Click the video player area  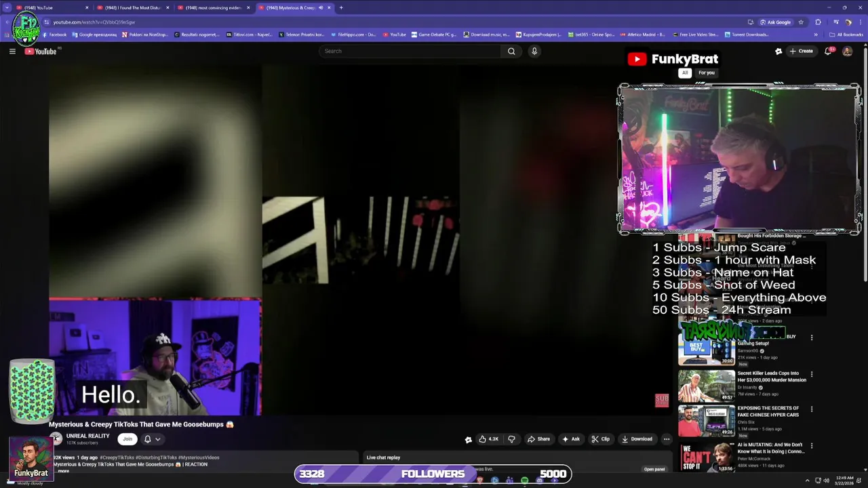click(360, 240)
